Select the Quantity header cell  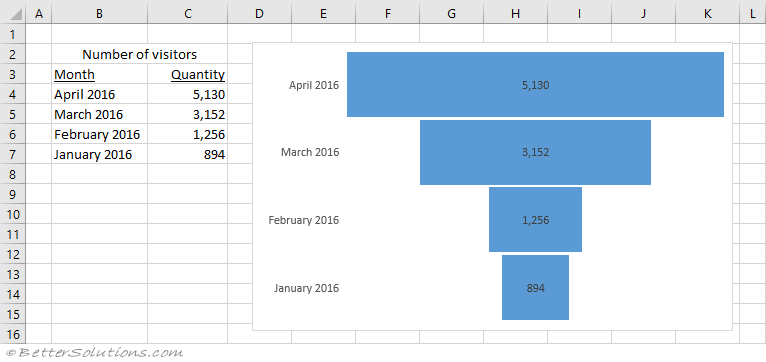pos(188,74)
